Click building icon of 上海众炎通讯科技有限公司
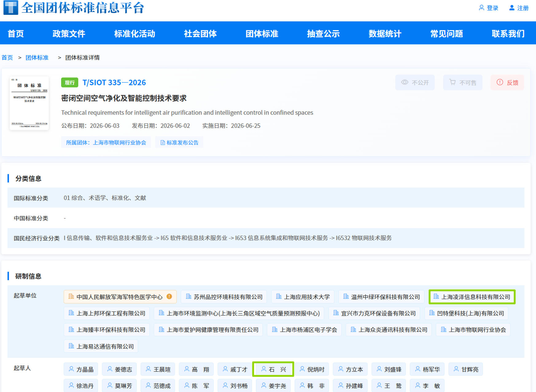The height and width of the screenshot is (392, 536). pyautogui.click(x=353, y=330)
